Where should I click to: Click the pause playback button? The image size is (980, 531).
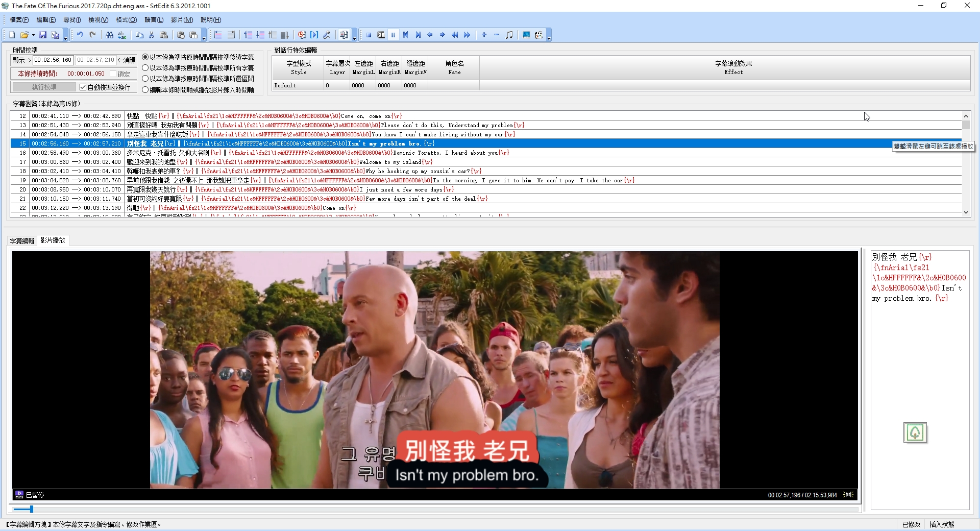[x=394, y=35]
